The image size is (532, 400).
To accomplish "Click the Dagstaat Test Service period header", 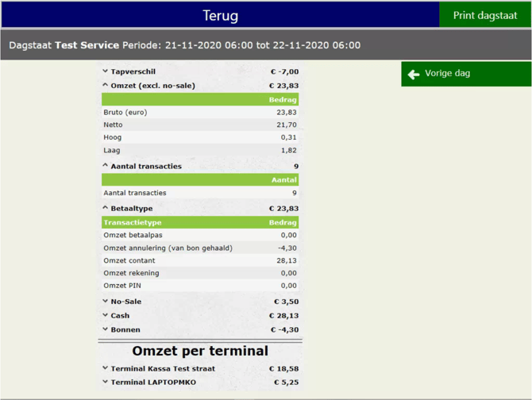I will coord(184,45).
